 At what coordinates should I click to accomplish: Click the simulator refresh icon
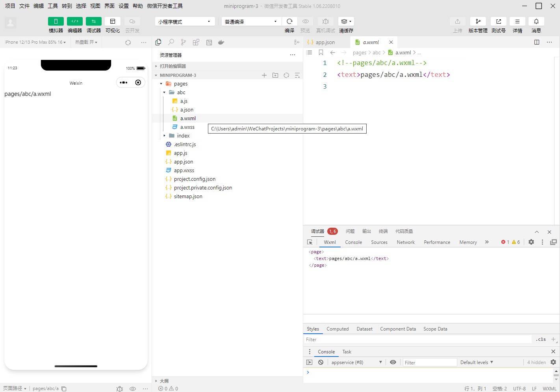tap(128, 43)
